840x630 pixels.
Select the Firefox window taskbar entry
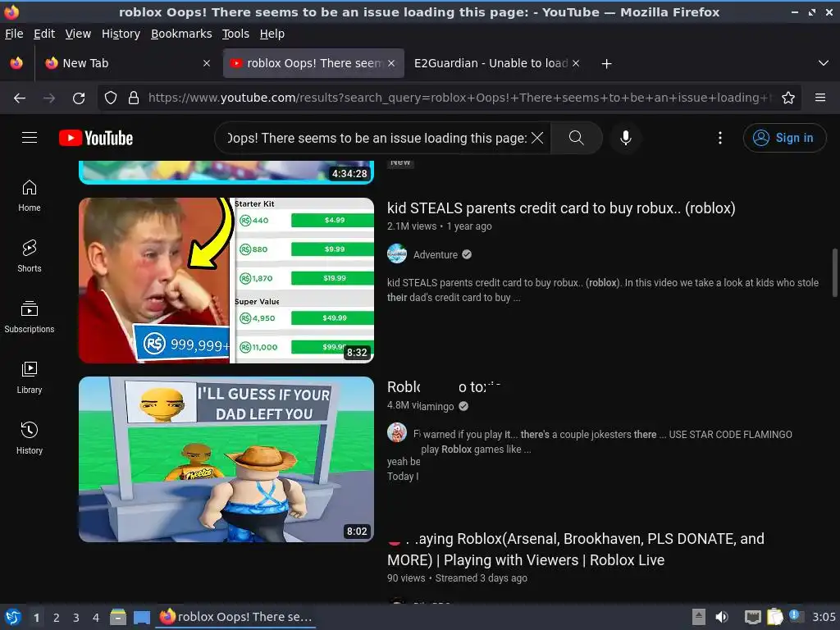(235, 617)
